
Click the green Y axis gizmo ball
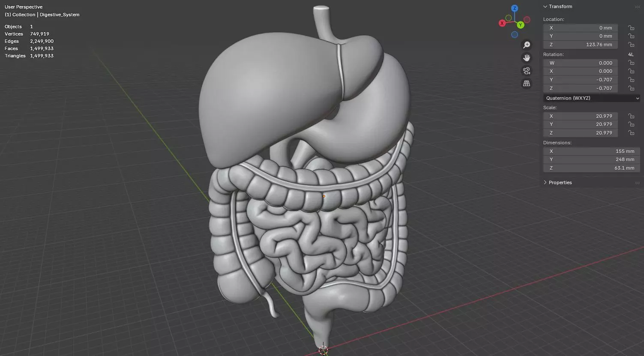tap(520, 25)
